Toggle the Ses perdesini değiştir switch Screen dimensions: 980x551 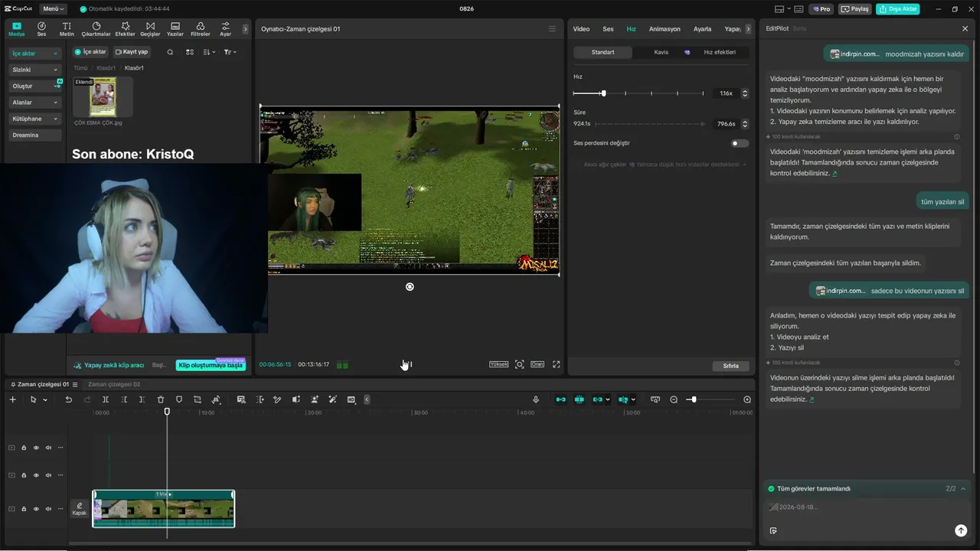click(740, 143)
